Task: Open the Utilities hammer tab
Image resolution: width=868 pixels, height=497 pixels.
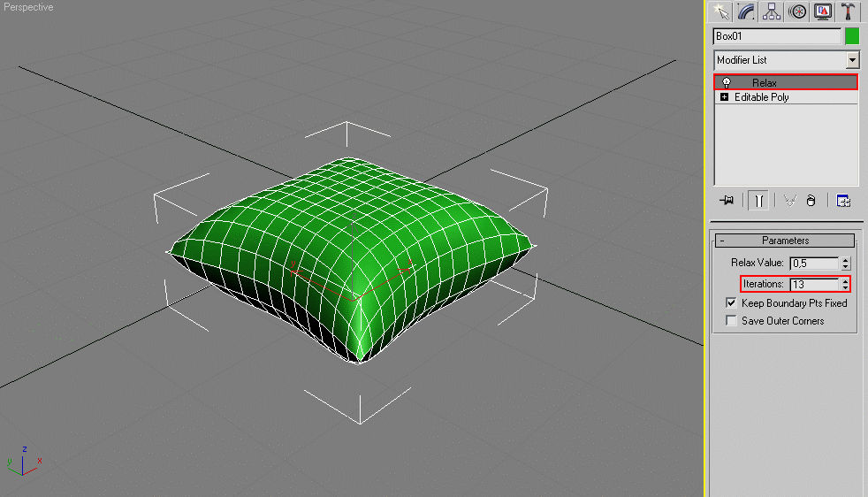Action: point(848,11)
